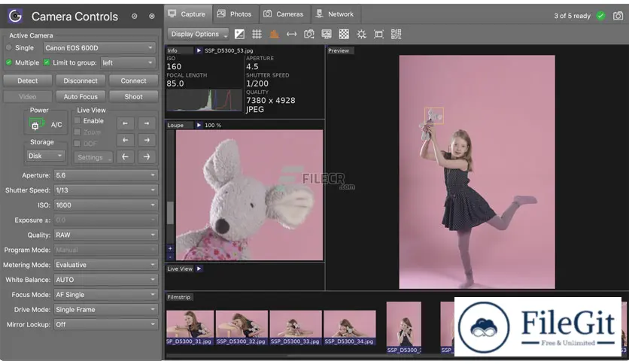Click the Loupe zoom in plus icon
The width and height of the screenshot is (629, 364).
pyautogui.click(x=170, y=248)
